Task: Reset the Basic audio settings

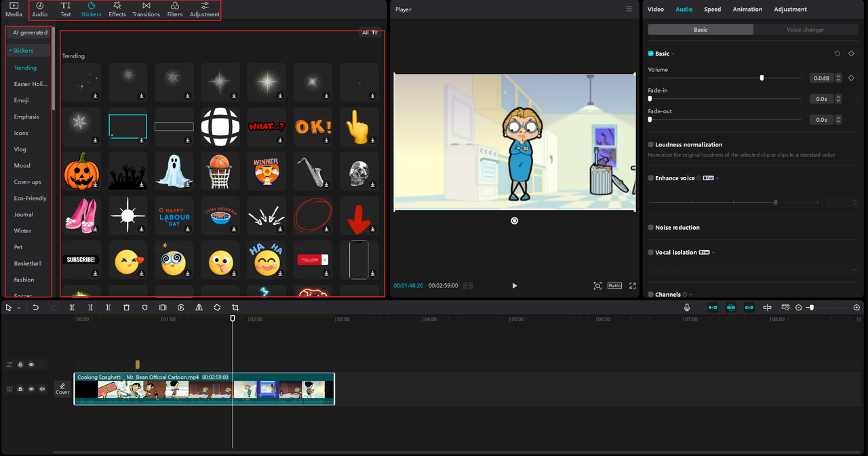Action: coord(837,54)
